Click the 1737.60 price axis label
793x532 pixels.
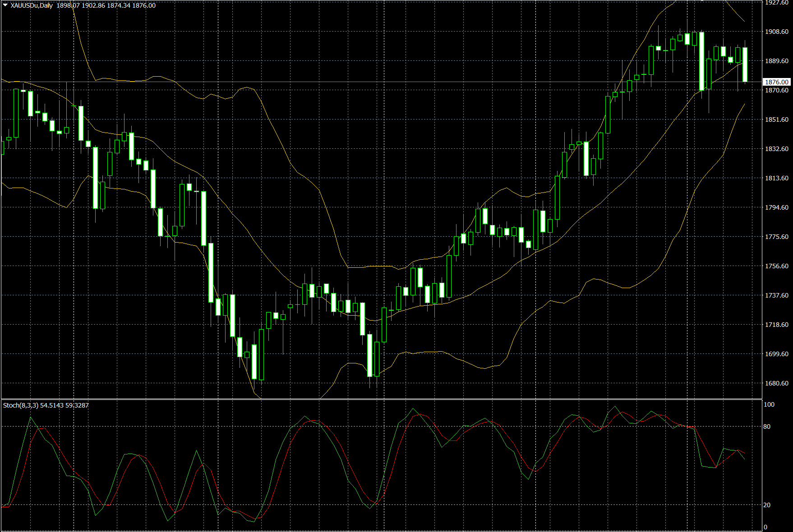[x=777, y=295]
